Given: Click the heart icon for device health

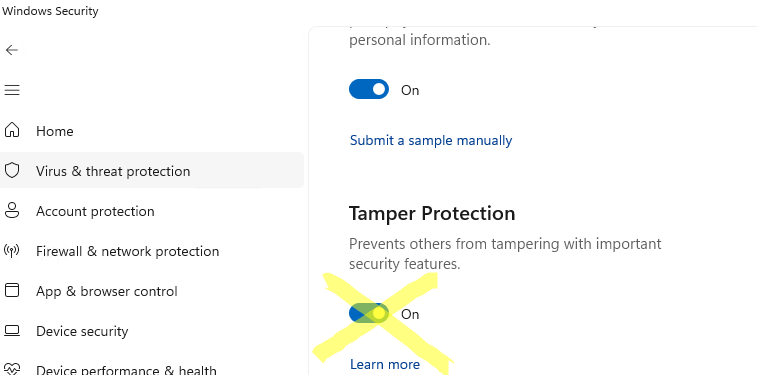Looking at the screenshot, I should coord(12,369).
